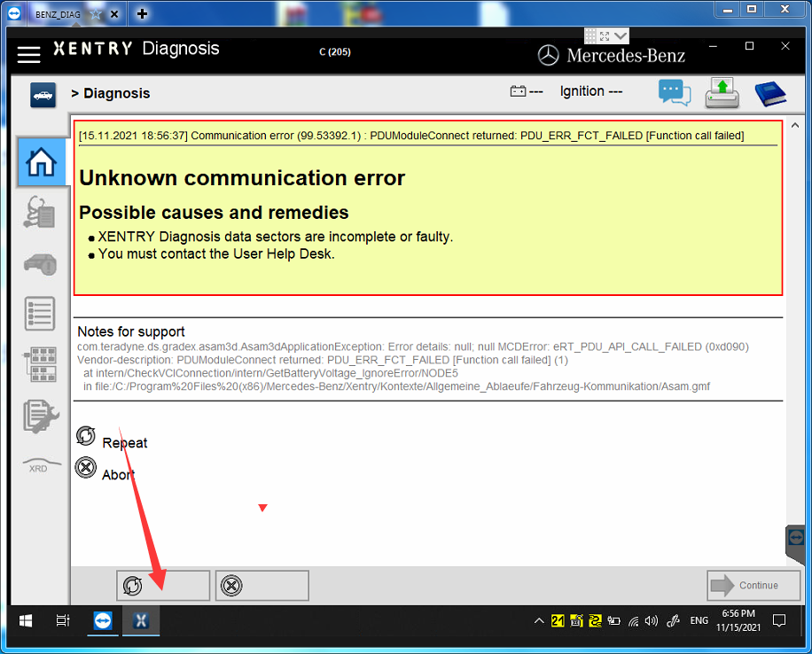Click the Vendor-description line in support notes
This screenshot has height=654, width=812.
[x=323, y=360]
